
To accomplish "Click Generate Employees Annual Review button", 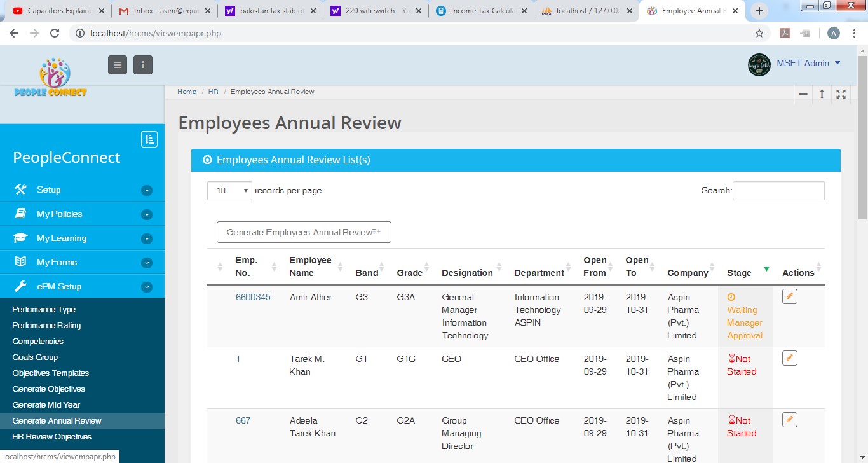I will coord(304,233).
